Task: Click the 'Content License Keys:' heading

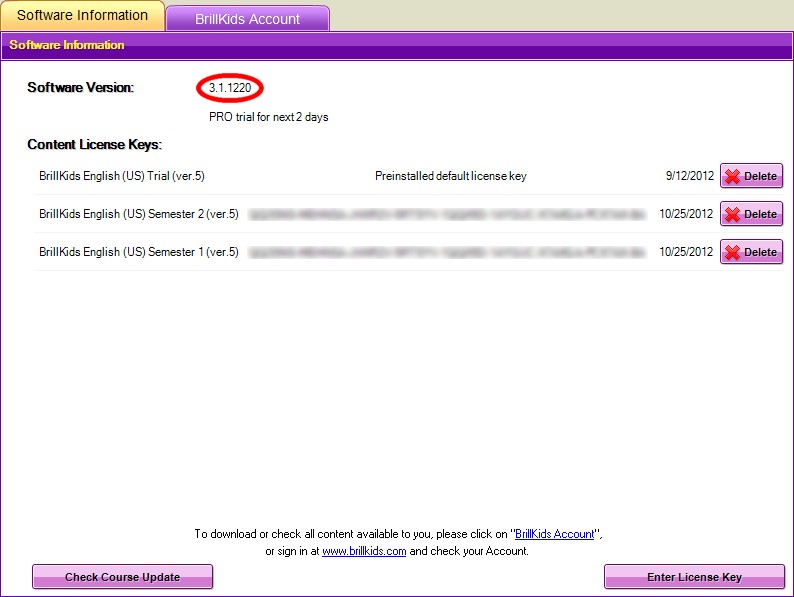Action: click(95, 145)
